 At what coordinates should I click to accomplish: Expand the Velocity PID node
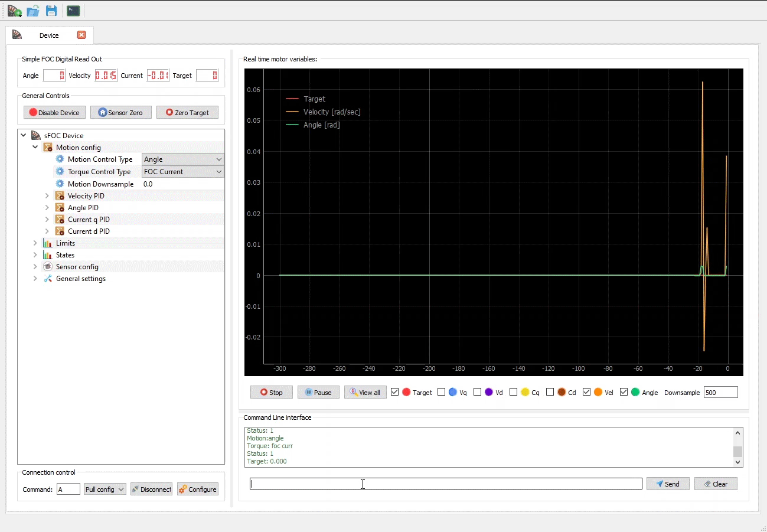[47, 196]
